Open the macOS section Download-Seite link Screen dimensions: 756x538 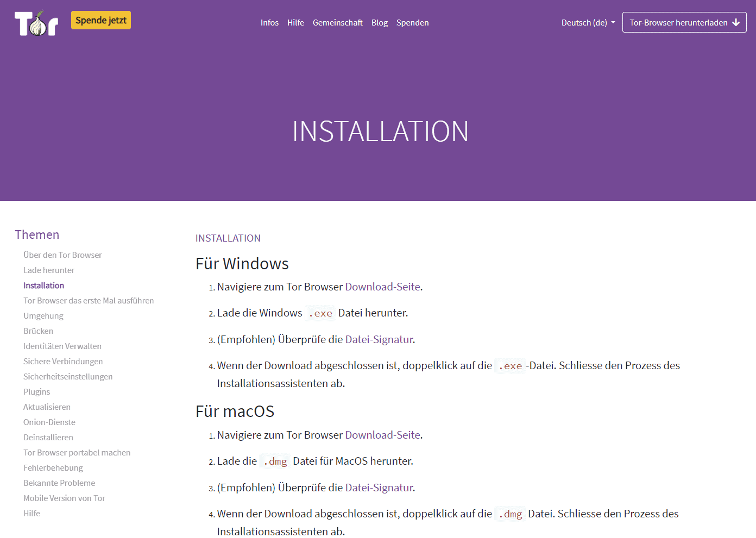[382, 435]
